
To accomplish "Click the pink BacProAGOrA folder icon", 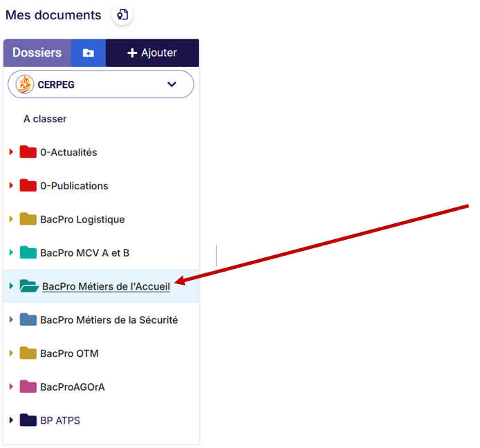I will pyautogui.click(x=28, y=386).
